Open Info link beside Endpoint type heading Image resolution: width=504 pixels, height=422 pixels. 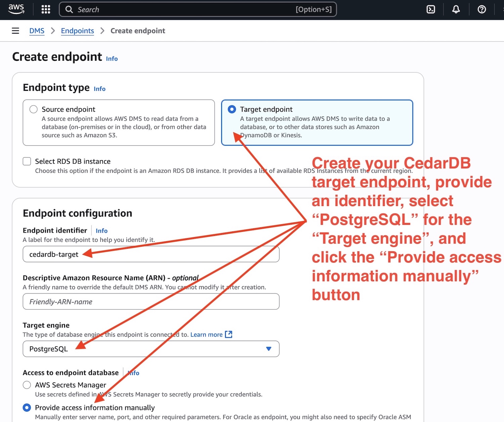click(x=99, y=89)
